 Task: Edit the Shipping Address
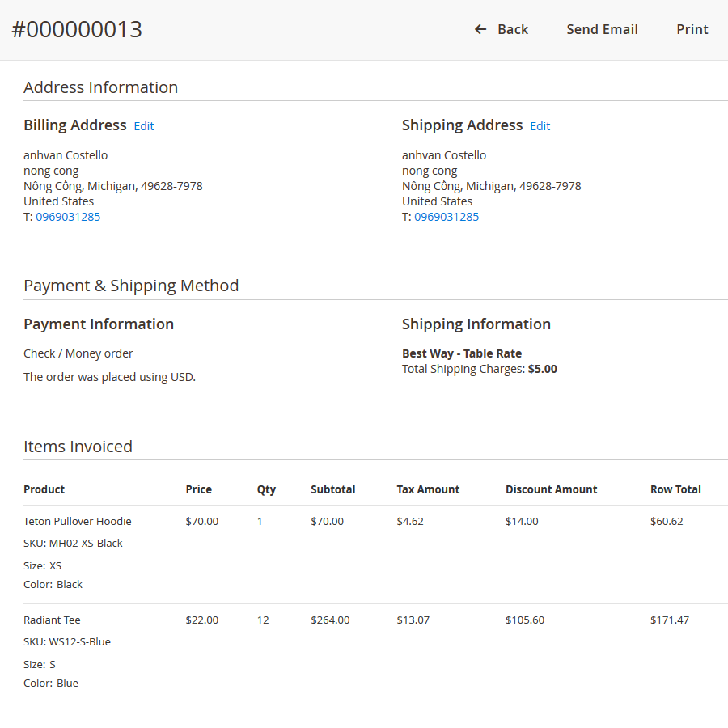540,126
